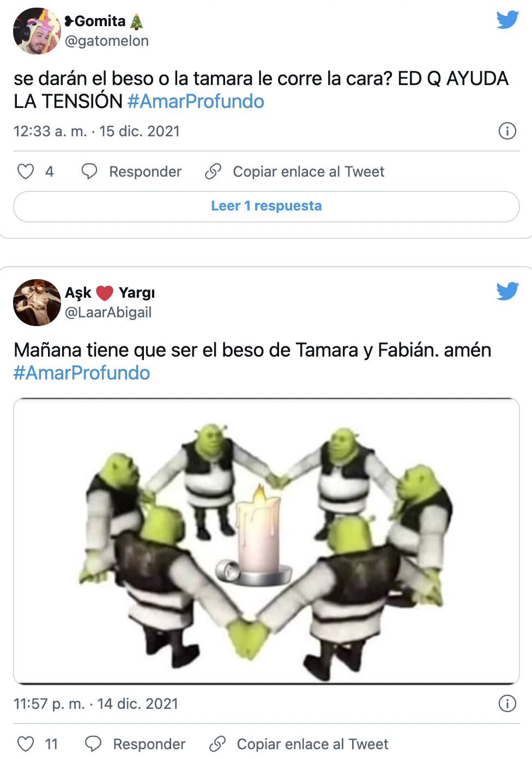Click chain link icon on Gomita's tweet
The image size is (532, 759).
213,172
